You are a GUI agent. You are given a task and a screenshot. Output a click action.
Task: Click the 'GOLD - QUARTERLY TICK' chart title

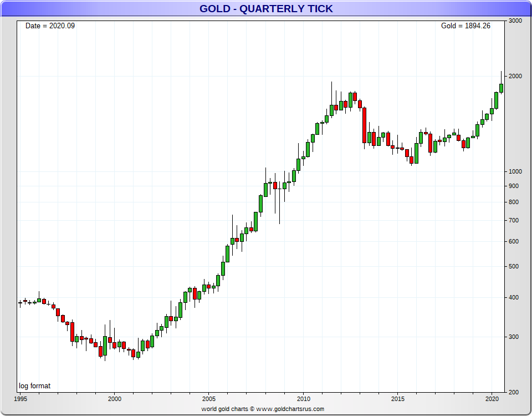point(266,8)
